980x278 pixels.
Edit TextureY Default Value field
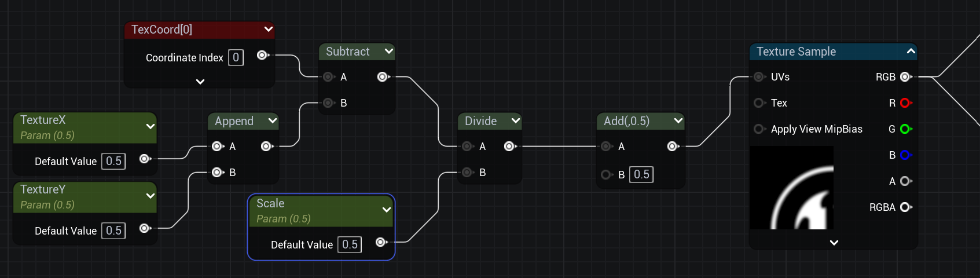pos(113,231)
